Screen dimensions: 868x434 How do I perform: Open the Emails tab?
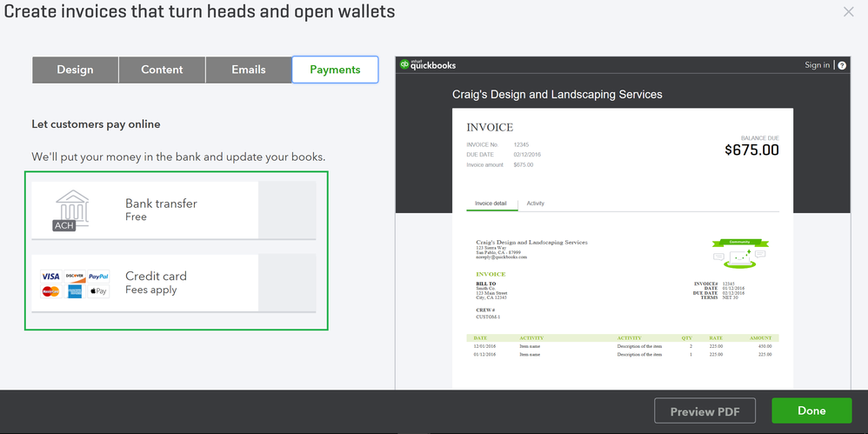tap(249, 70)
